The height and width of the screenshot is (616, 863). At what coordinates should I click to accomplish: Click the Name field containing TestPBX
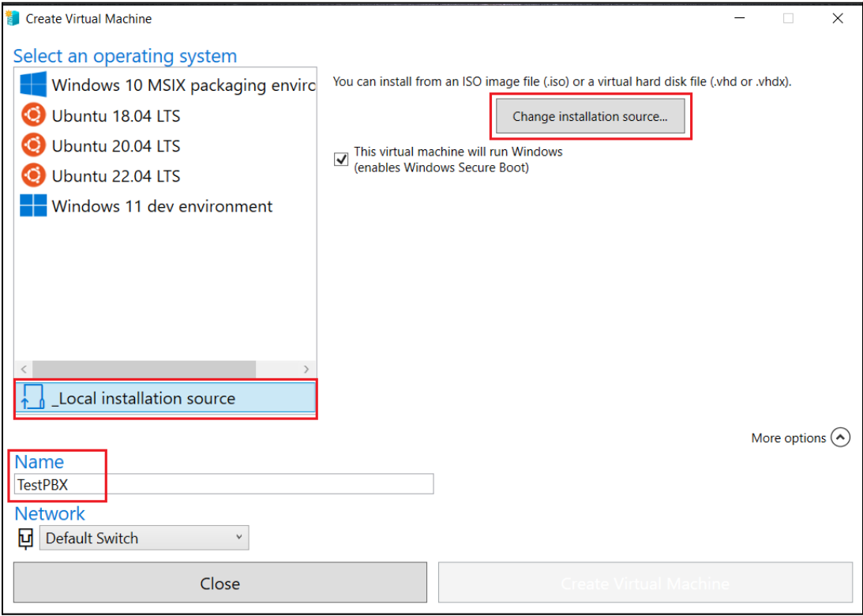tap(224, 485)
